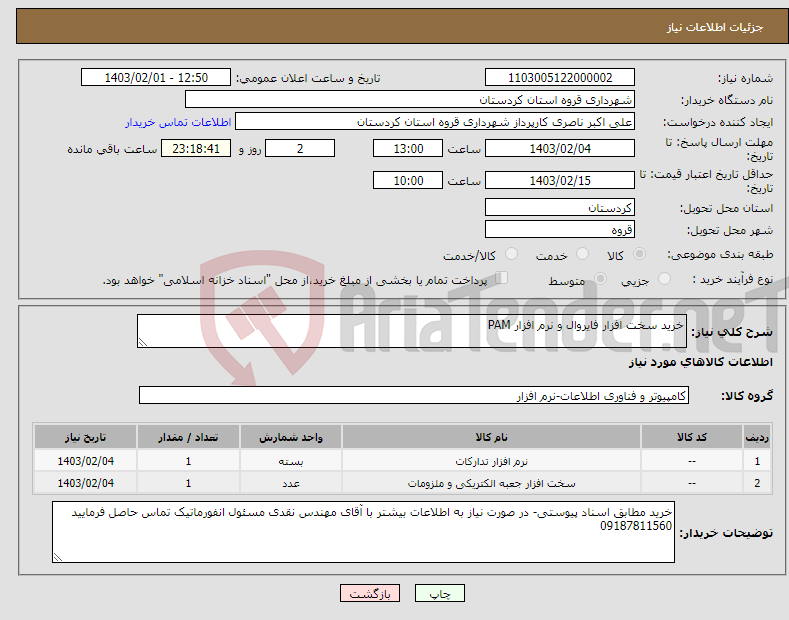Click the 10:00 validity time field

(408, 180)
